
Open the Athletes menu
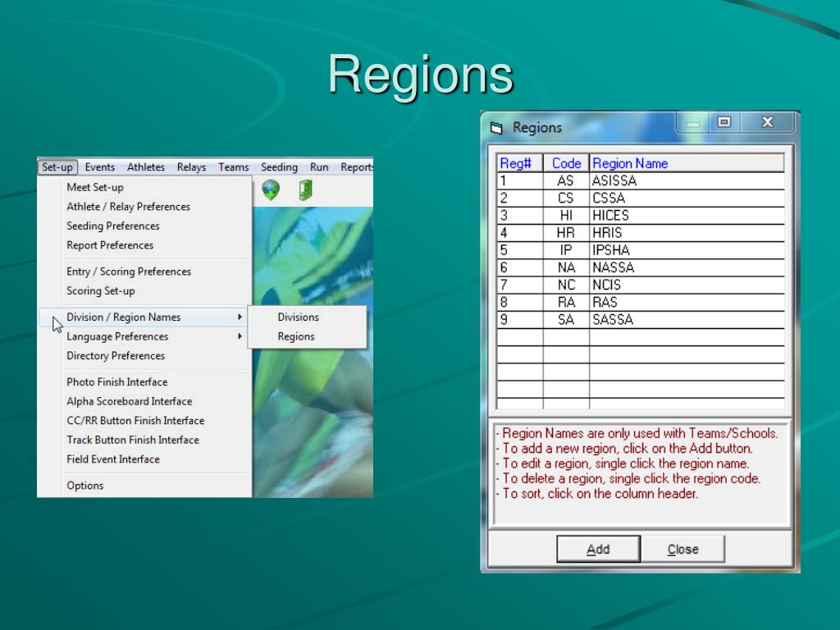pyautogui.click(x=146, y=167)
